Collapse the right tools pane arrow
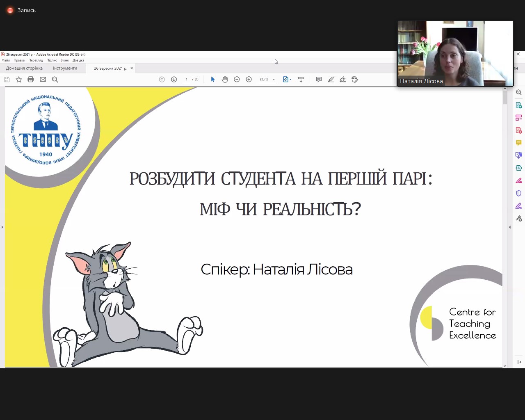The image size is (525, 420). [510, 227]
